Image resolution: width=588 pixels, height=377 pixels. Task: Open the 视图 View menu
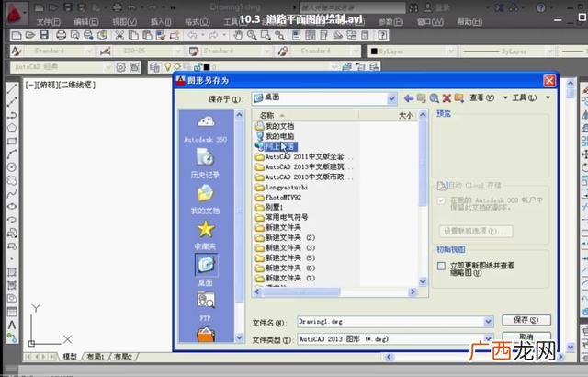point(125,22)
